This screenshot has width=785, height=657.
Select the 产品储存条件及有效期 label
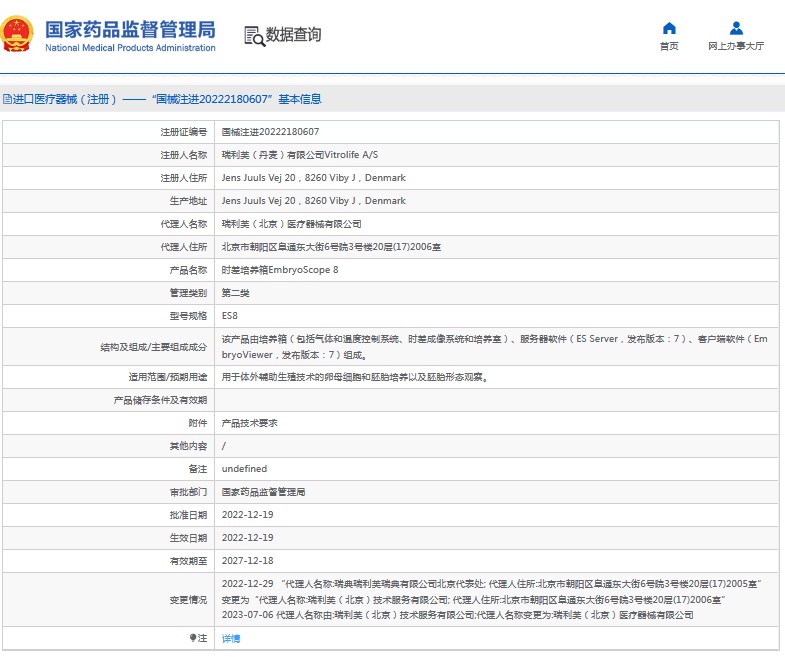click(x=160, y=400)
